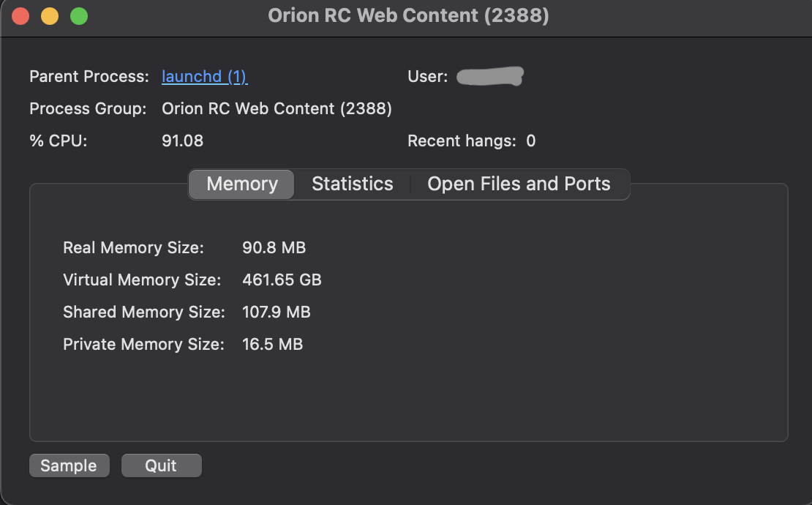Show the Open Files and Ports tab
Viewport: 812px width, 505px height.
(519, 184)
